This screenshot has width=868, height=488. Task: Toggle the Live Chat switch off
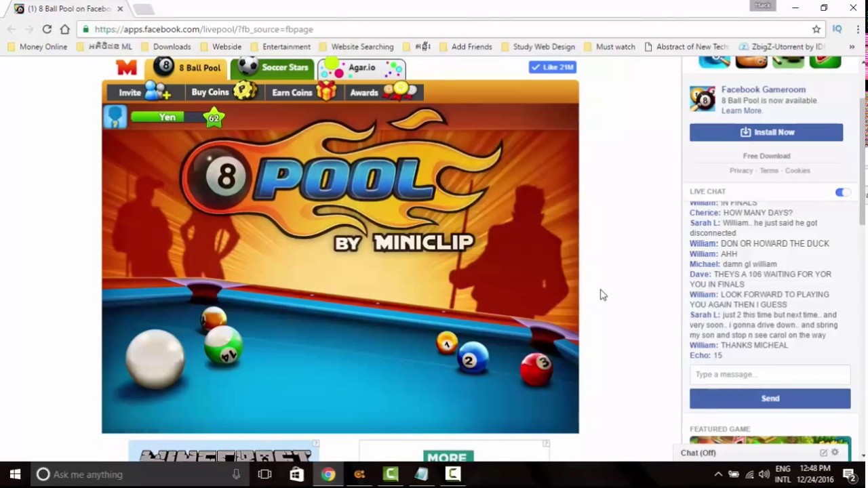pos(842,192)
